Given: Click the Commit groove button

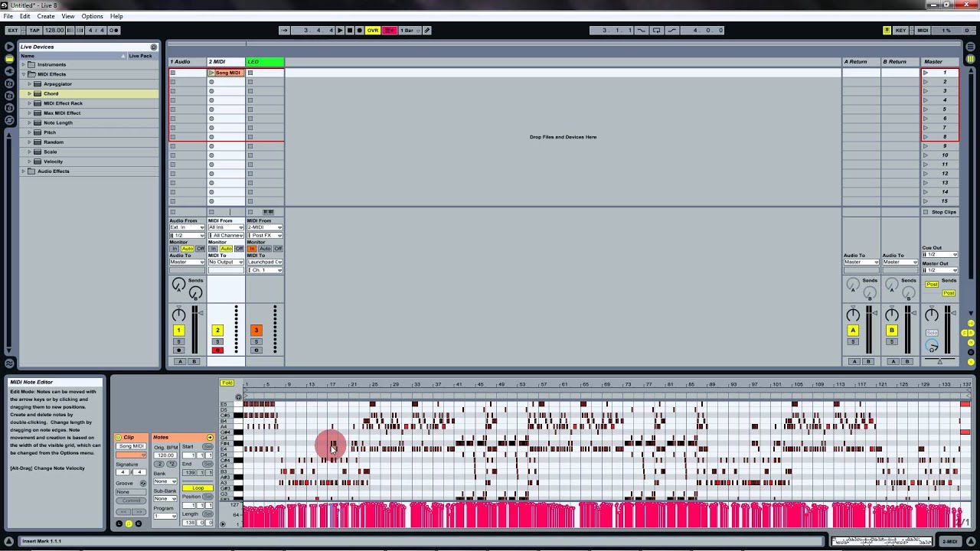Looking at the screenshot, I should click(x=131, y=500).
